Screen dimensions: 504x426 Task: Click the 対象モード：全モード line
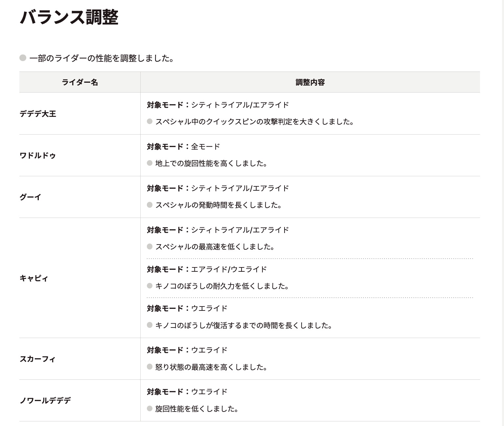tap(183, 147)
